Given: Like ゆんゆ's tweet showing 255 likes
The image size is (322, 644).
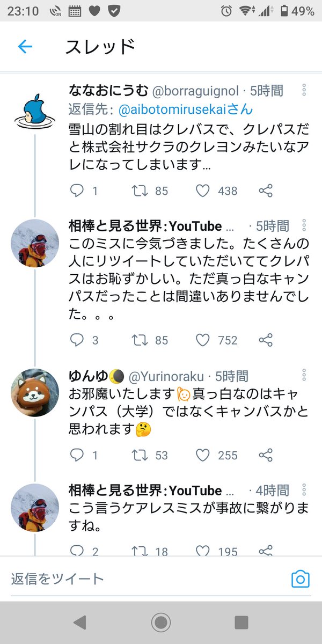Looking at the screenshot, I should pos(203,455).
